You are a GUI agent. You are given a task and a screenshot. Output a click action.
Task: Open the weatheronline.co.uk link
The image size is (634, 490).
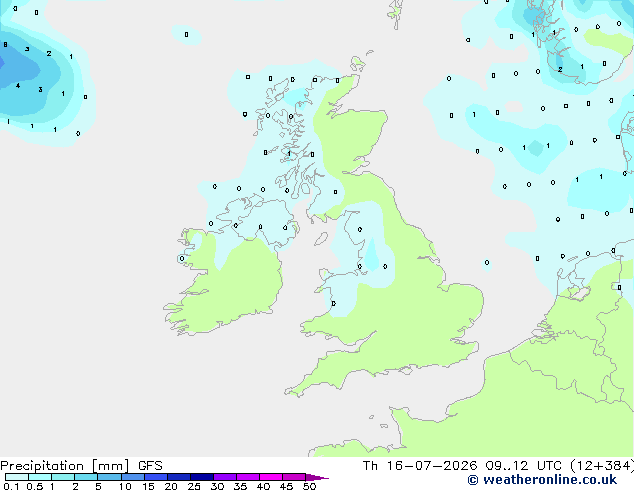(542, 480)
